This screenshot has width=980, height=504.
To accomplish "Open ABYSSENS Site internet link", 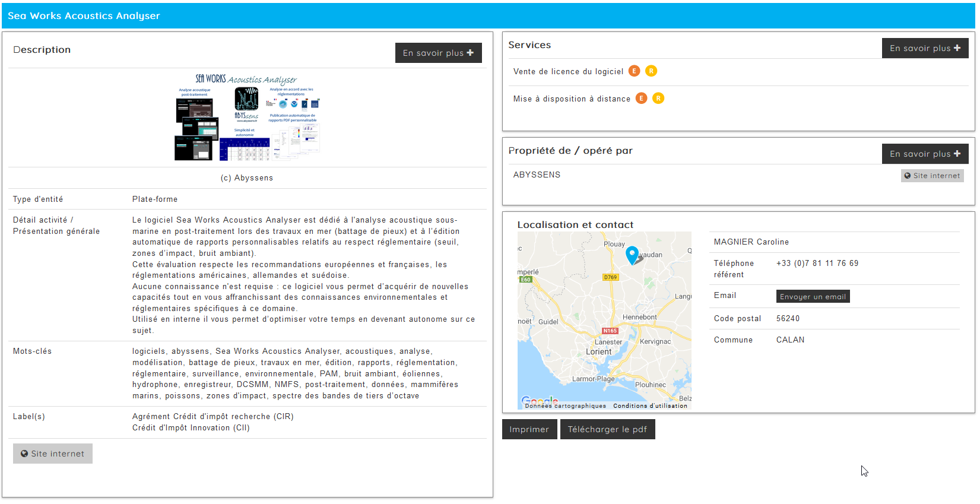I will click(932, 176).
